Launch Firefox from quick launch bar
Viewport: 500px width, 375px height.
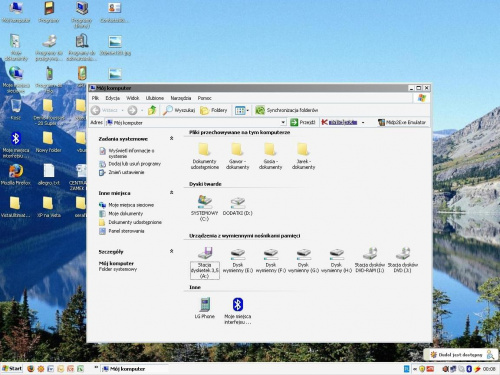click(x=31, y=369)
